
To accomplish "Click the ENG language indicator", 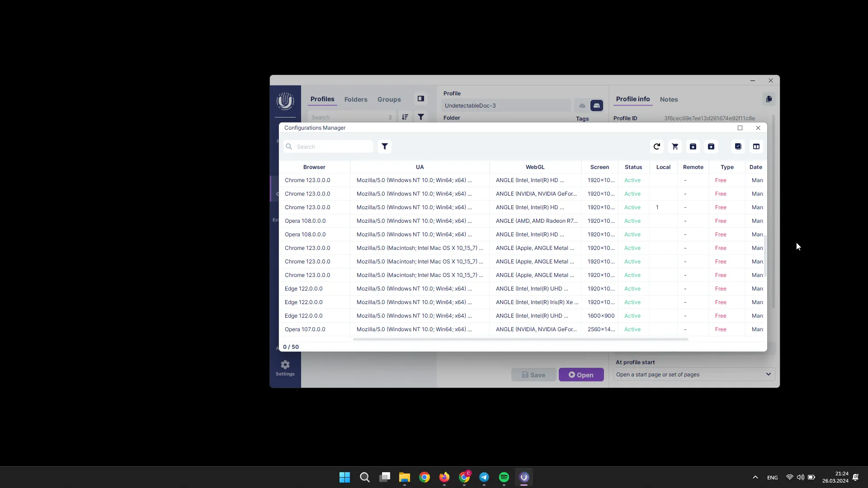I will (772, 478).
